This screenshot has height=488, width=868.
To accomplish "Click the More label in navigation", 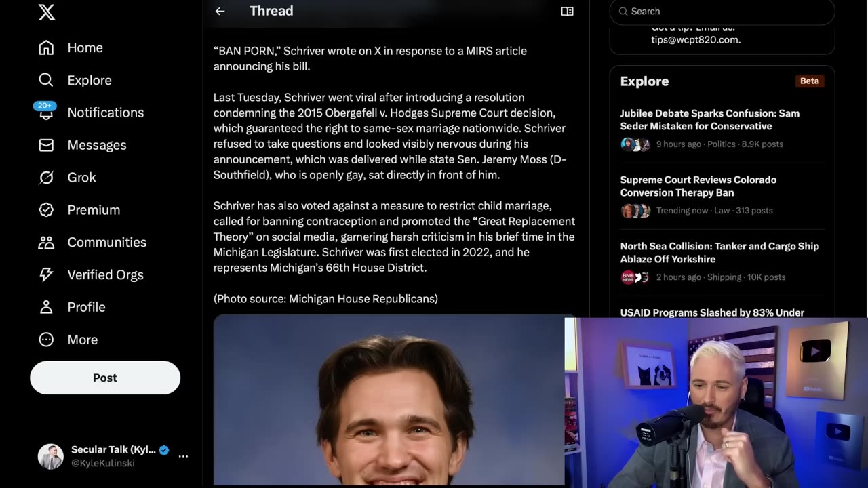I will [x=83, y=340].
